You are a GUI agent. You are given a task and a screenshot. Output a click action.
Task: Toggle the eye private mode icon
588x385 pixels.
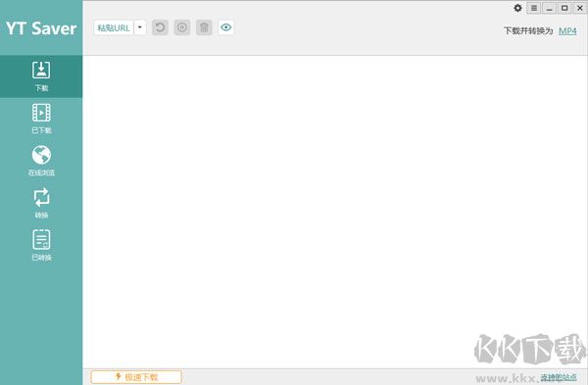[x=226, y=27]
